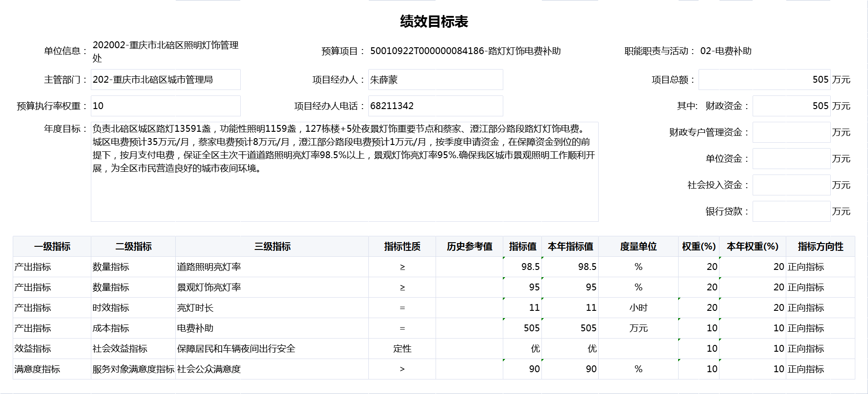Click the 单位资金 empty field
Viewport: 868px width, 394px height.
(x=791, y=159)
